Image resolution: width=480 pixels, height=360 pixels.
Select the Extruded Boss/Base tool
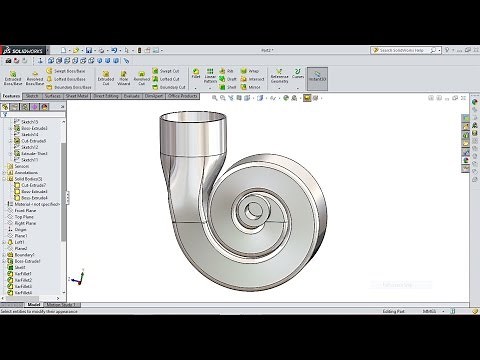click(x=13, y=78)
